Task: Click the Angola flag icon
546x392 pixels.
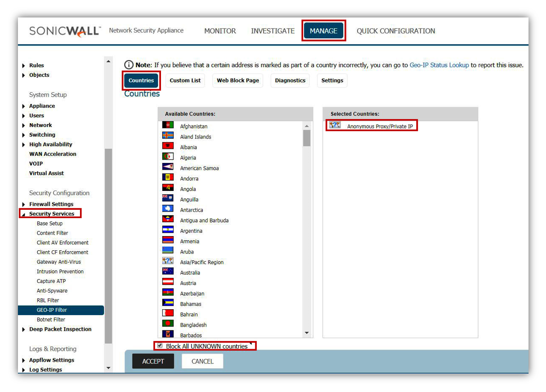Action: point(168,187)
